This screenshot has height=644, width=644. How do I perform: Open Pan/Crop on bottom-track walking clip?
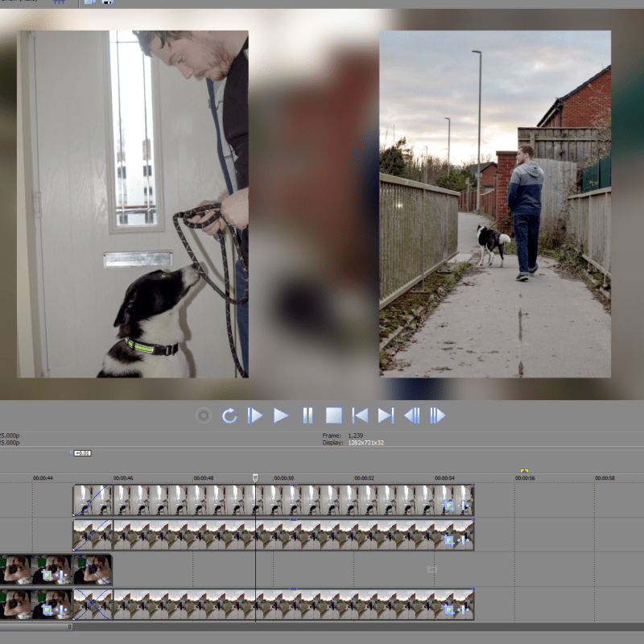click(x=448, y=610)
